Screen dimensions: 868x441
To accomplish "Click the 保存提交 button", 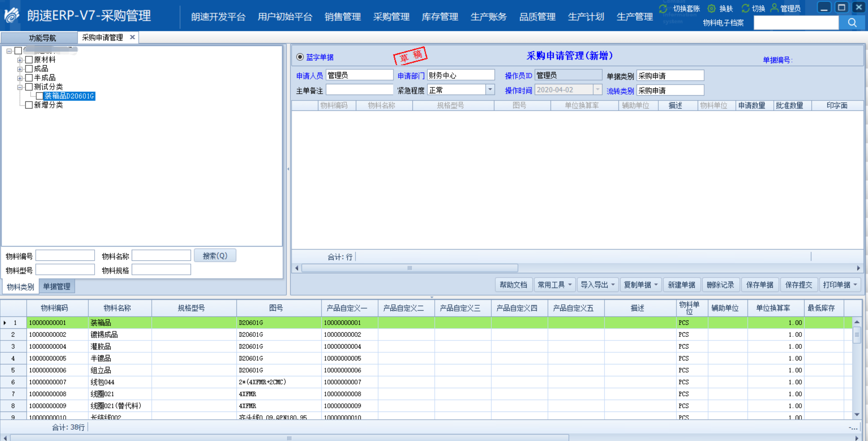I will point(798,285).
